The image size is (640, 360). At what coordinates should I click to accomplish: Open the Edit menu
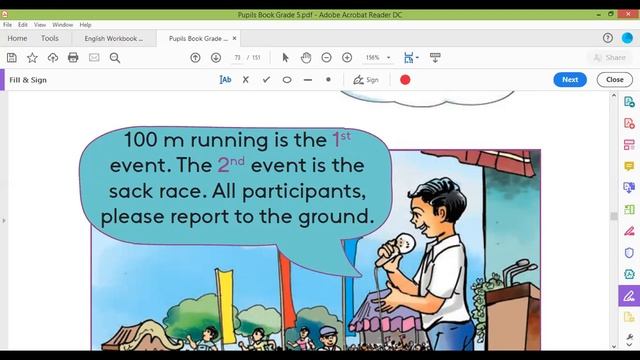click(x=23, y=25)
